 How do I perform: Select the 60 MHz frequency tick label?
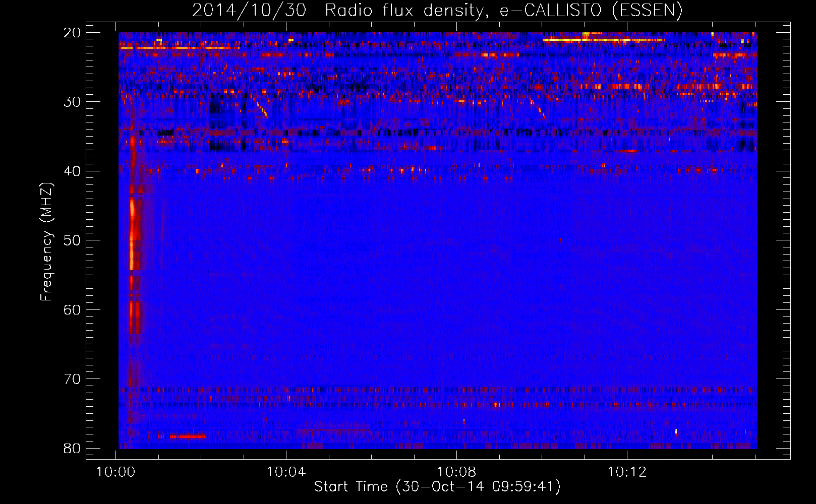click(72, 309)
